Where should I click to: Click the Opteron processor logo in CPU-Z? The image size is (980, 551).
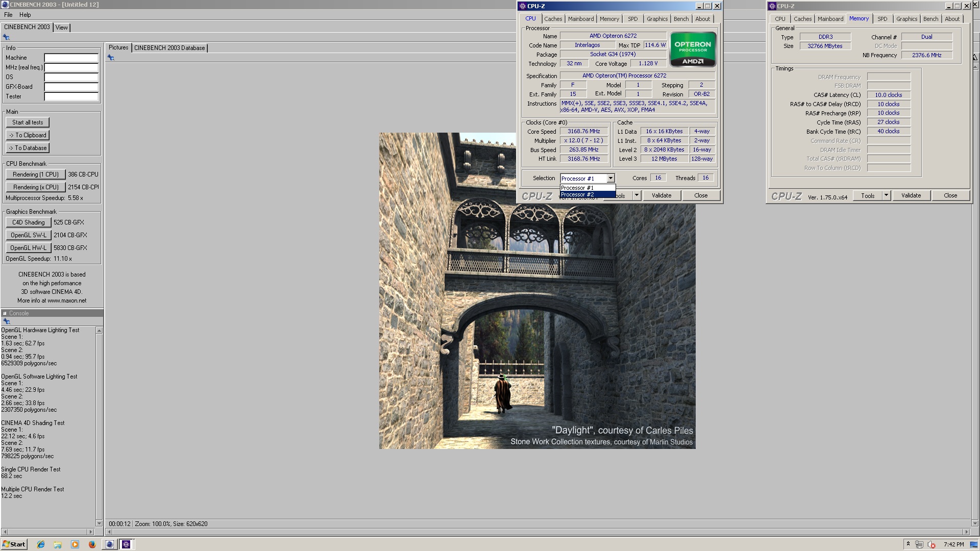693,49
